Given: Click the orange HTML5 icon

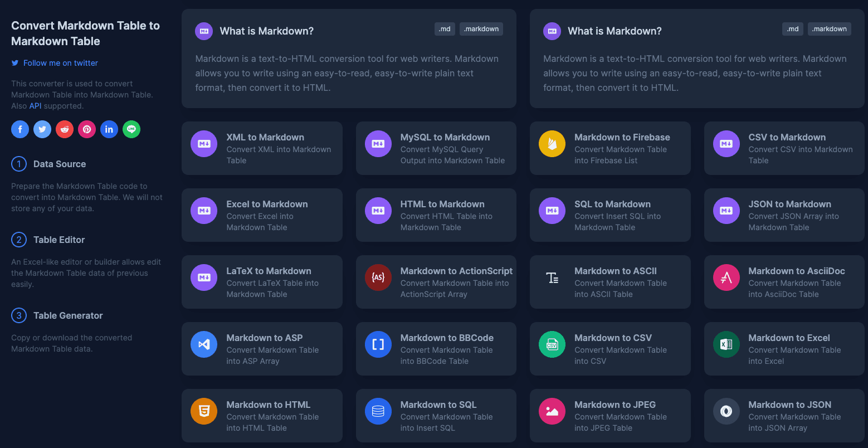Looking at the screenshot, I should pos(204,411).
